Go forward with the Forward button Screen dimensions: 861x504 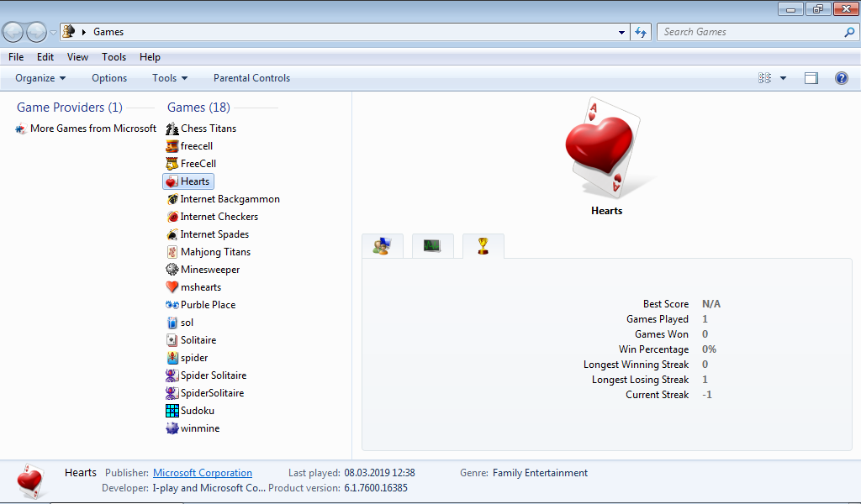[x=37, y=33]
